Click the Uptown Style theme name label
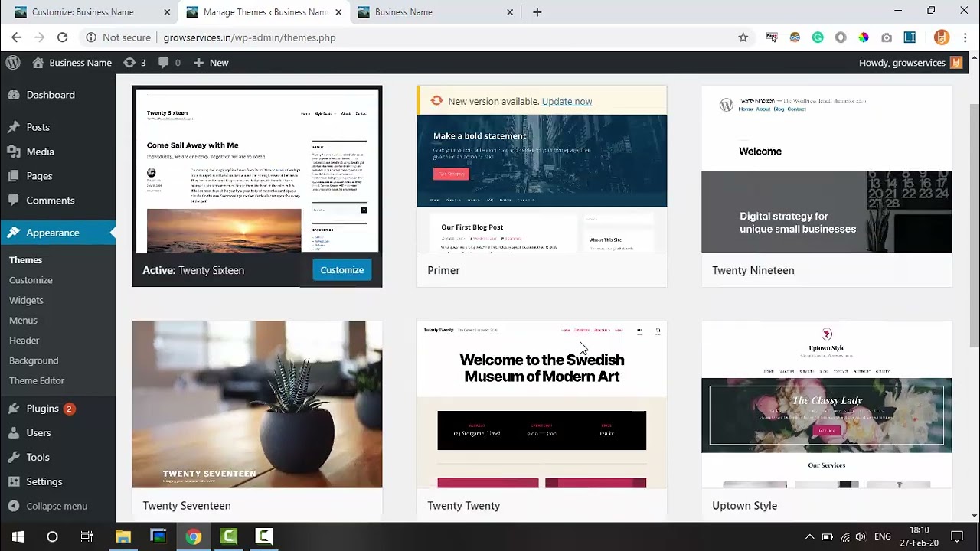Viewport: 980px width, 551px height. 744,506
